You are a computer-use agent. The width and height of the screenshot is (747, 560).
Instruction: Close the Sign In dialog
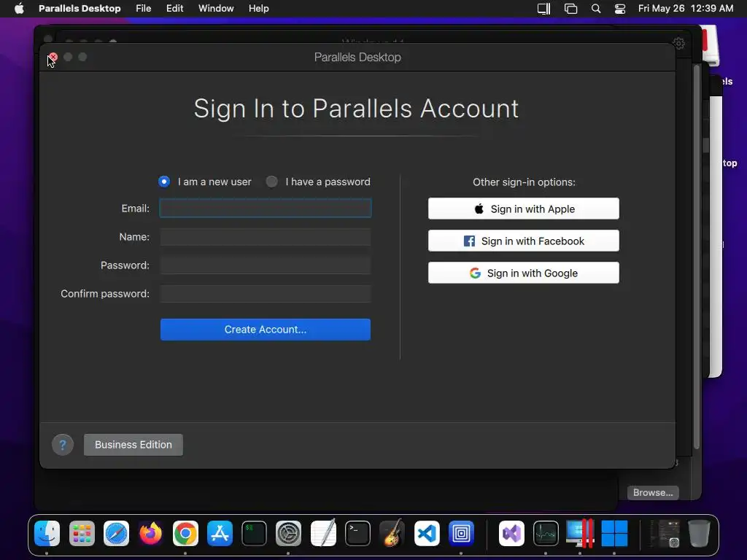click(53, 57)
